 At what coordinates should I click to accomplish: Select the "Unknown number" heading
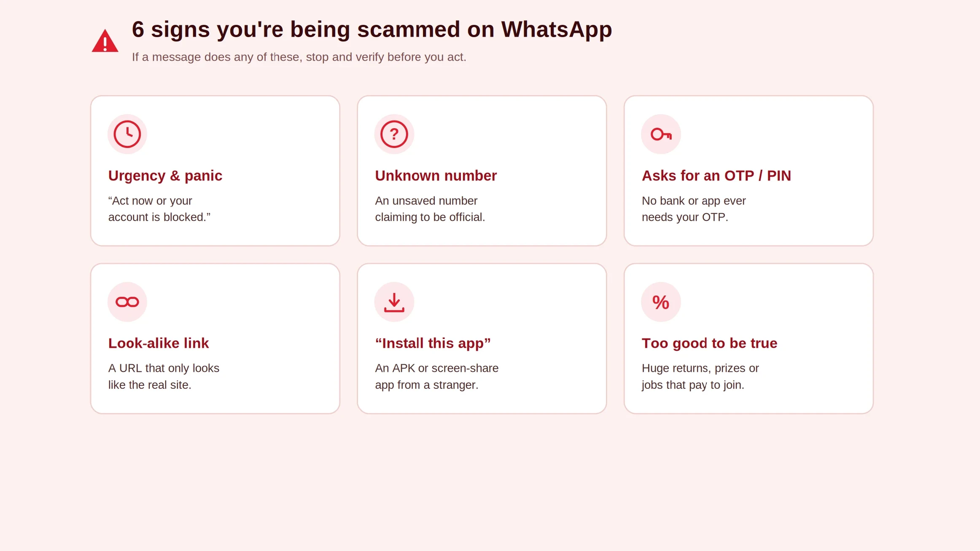[x=436, y=175]
